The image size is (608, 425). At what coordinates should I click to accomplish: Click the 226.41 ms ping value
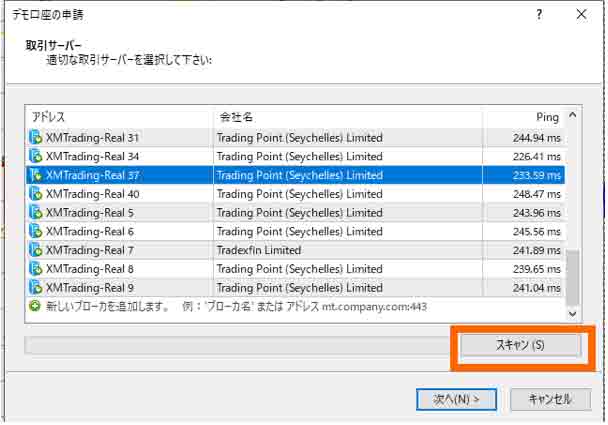click(x=537, y=156)
